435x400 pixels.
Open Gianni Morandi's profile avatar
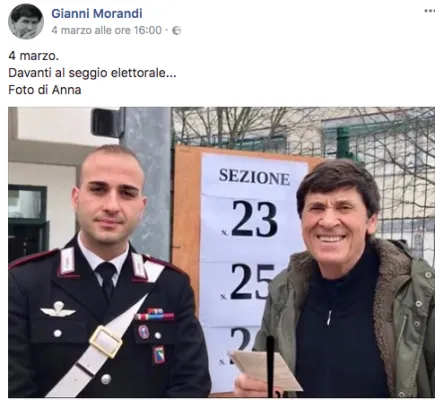(26, 22)
